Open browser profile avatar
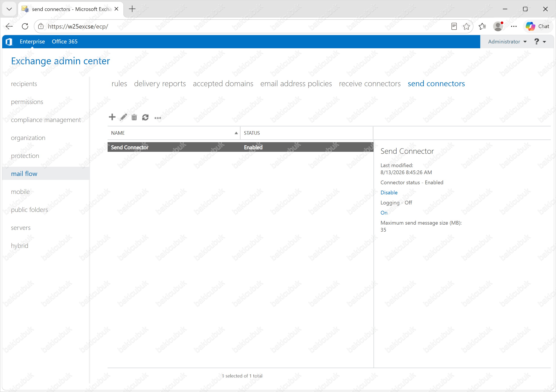This screenshot has height=392, width=556. click(x=498, y=26)
